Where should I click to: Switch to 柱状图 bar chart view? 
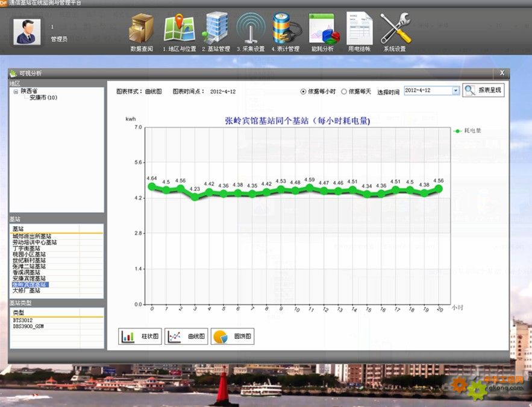(x=140, y=336)
